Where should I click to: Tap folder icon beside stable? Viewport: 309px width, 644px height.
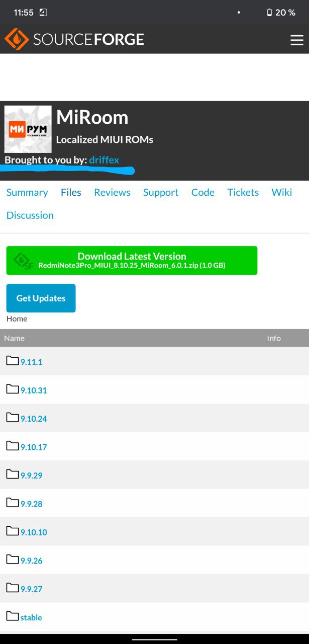[13, 616]
